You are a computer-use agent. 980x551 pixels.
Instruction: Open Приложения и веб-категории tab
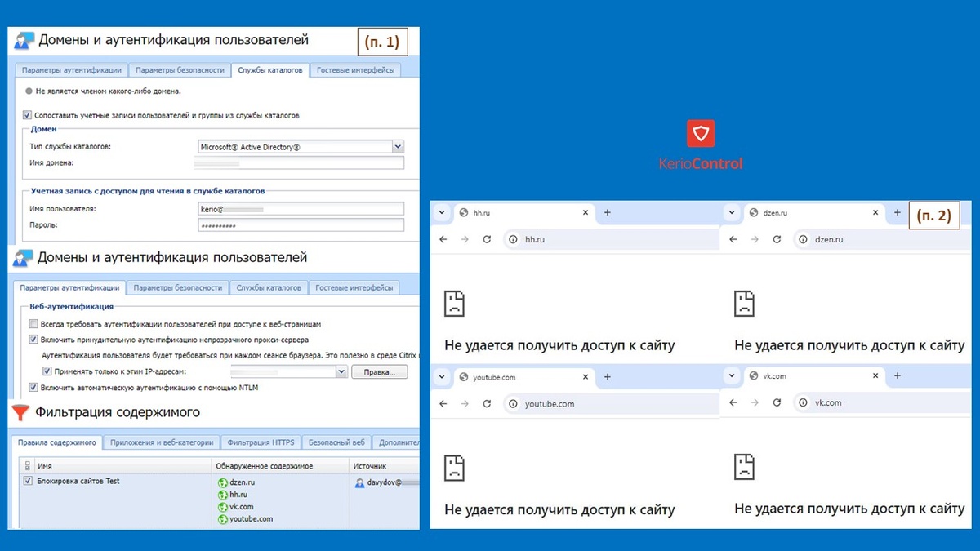tap(163, 442)
